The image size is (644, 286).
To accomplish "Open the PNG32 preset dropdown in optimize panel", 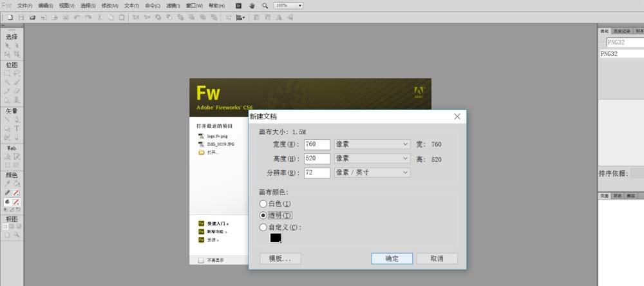I will [x=625, y=43].
